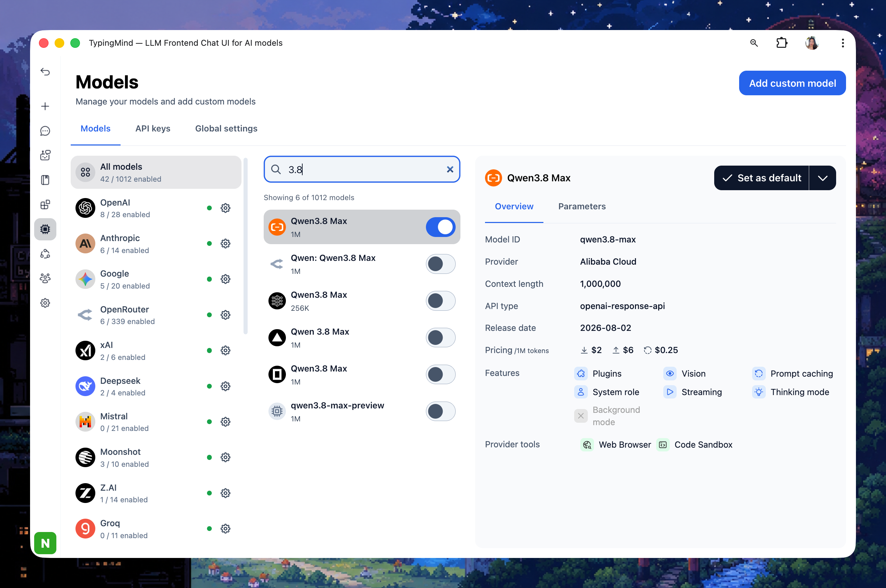Select the OpenAI provider row
Viewport: 886px width, 588px height.
pos(156,208)
